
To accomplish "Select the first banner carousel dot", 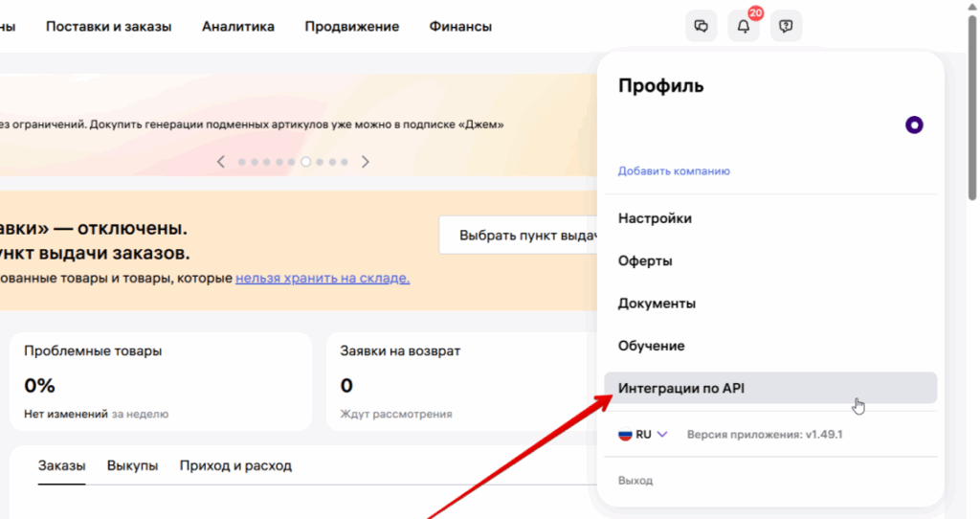I will point(242,162).
